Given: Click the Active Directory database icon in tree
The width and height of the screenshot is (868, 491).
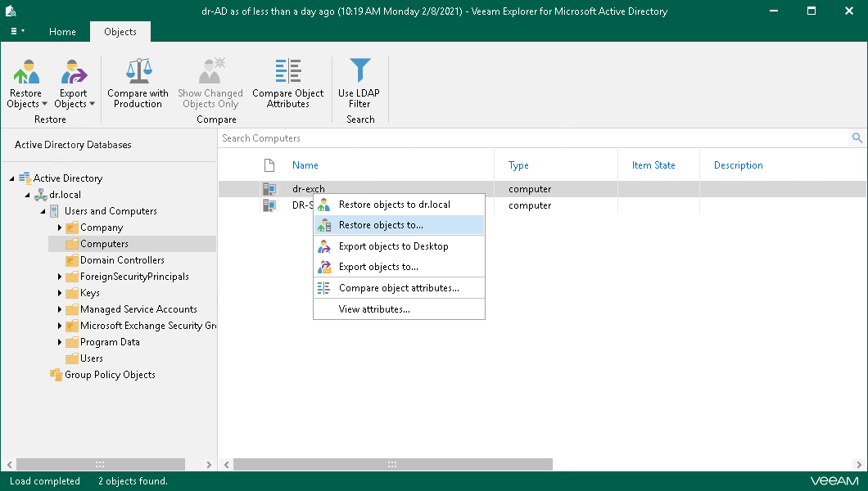Looking at the screenshot, I should coord(25,178).
